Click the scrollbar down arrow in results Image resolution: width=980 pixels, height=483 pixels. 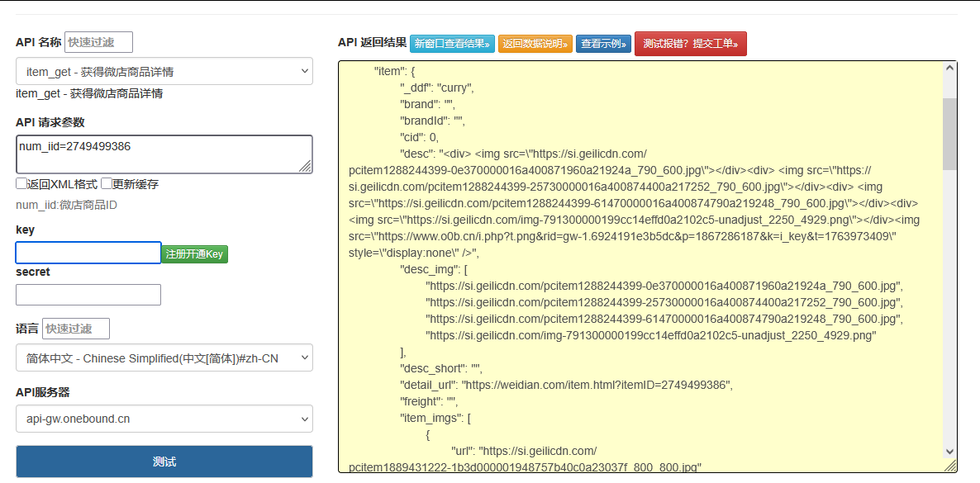coord(949,451)
